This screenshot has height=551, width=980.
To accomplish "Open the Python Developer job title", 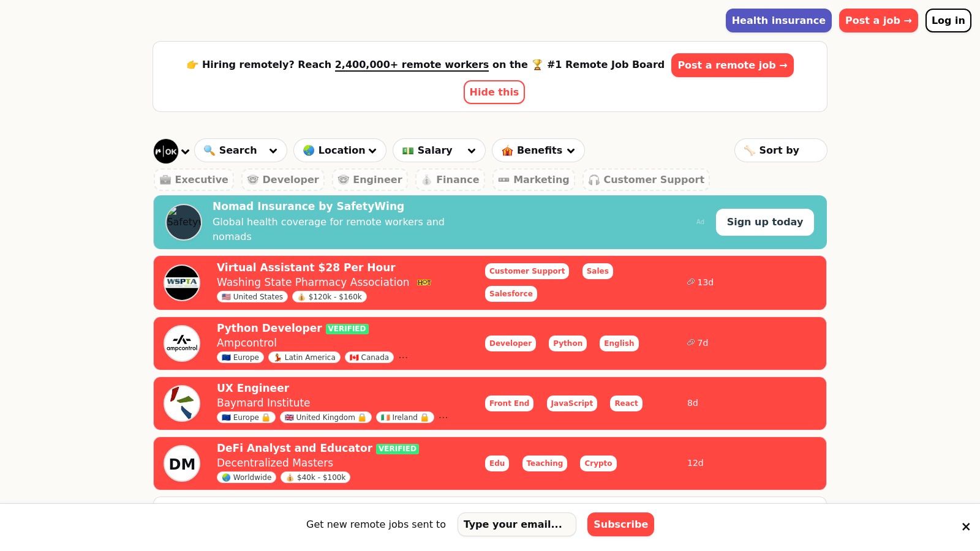I will [269, 328].
